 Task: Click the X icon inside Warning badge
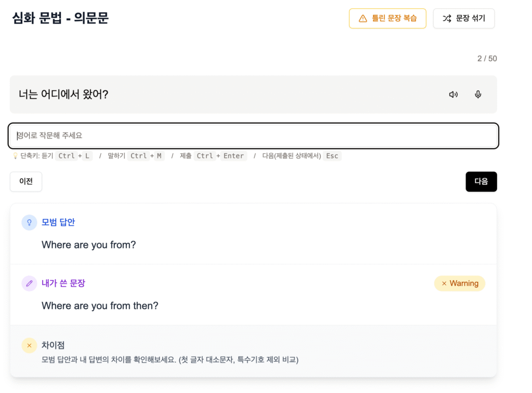(x=444, y=283)
